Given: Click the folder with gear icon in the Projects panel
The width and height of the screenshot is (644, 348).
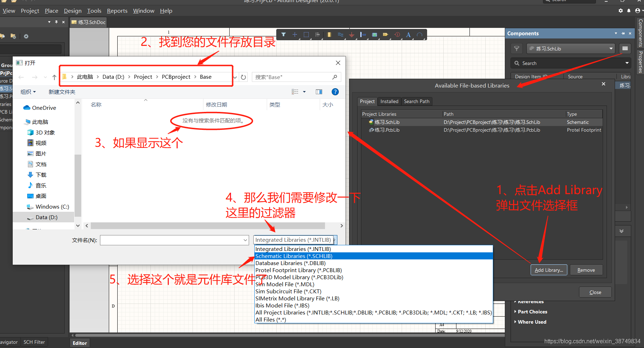Looking at the screenshot, I should (13, 36).
